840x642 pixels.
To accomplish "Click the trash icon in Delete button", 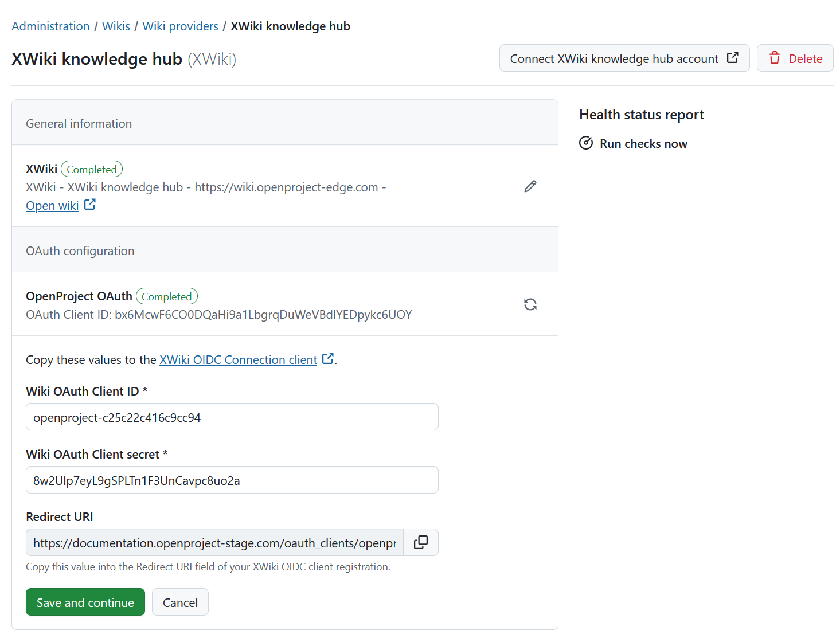I will [x=775, y=58].
